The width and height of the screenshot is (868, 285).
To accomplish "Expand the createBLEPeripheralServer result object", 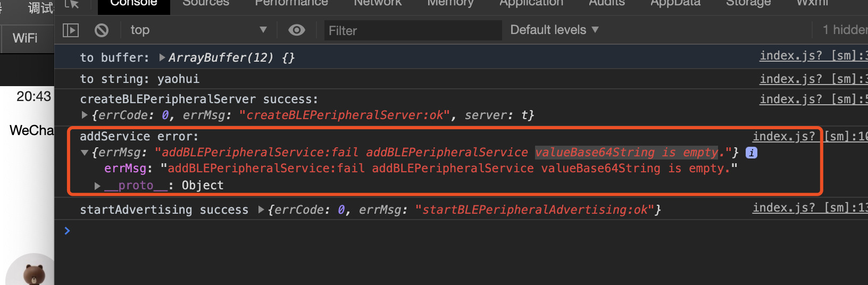I will (x=85, y=115).
